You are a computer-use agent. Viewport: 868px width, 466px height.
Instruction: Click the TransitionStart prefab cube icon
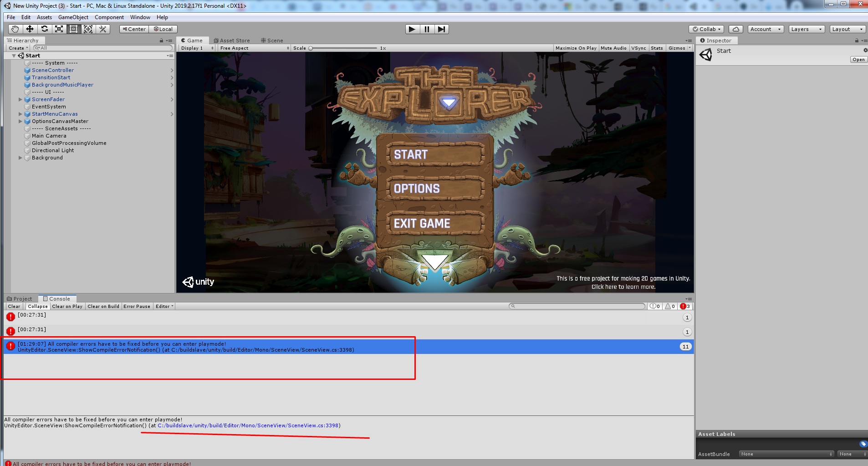click(x=27, y=77)
